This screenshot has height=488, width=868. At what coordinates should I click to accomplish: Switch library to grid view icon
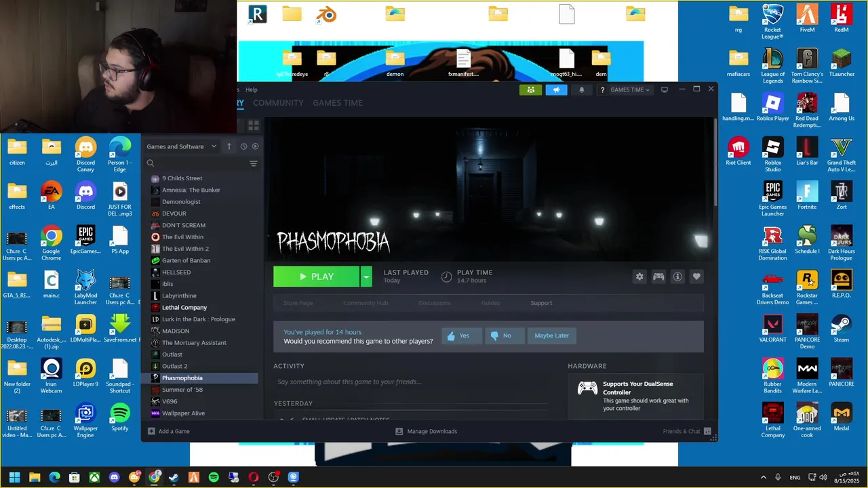254,125
